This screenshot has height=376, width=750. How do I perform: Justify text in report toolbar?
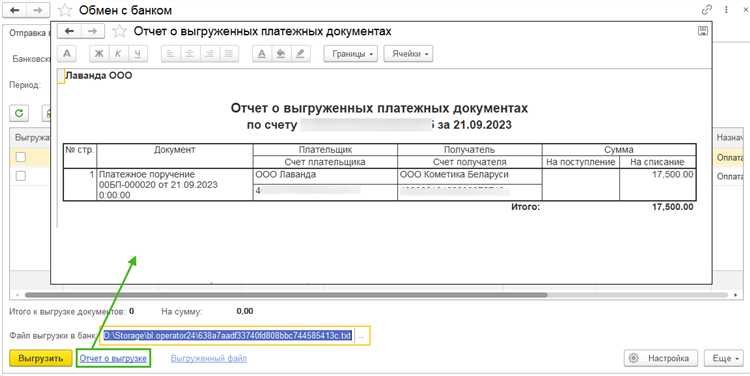(229, 54)
